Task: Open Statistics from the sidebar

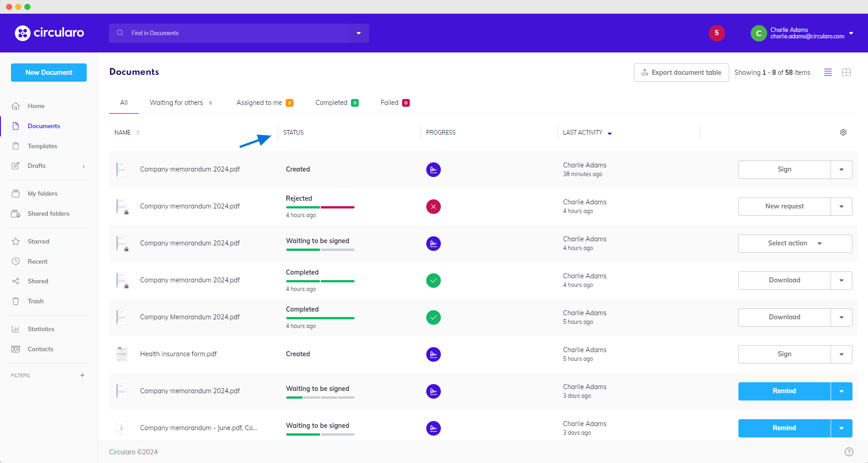Action: 41,329
